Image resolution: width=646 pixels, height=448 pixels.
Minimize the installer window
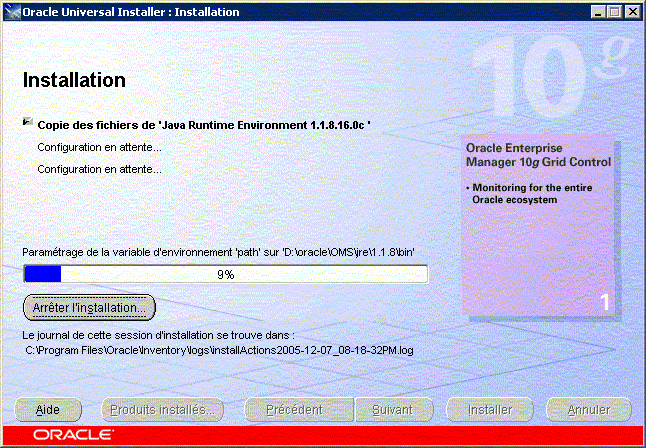598,12
